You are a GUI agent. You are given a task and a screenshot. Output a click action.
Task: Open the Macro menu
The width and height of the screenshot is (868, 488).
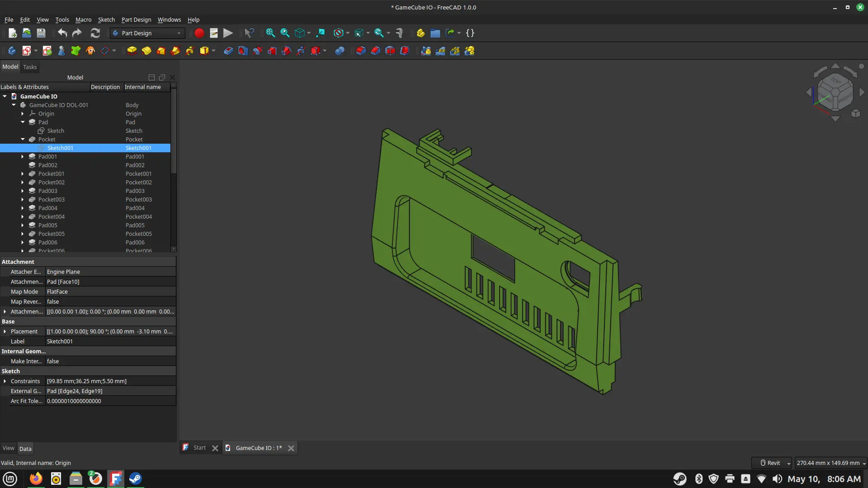(83, 19)
